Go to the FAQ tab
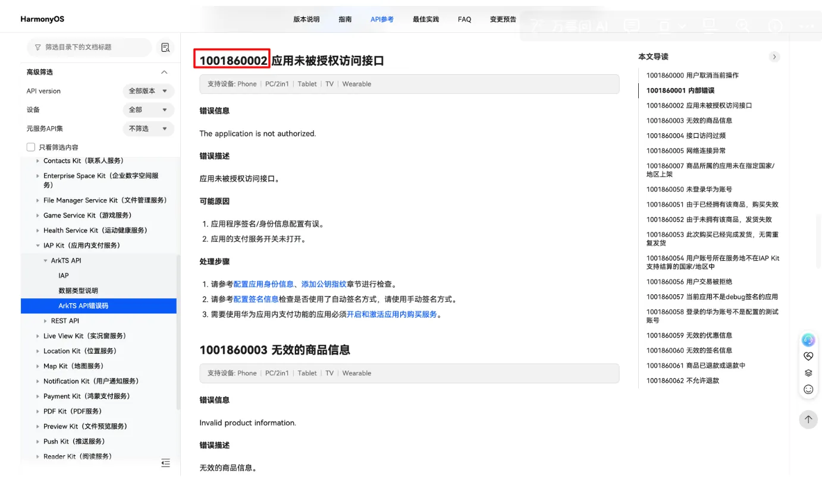Screen dimensions: 822x504 pos(465,20)
